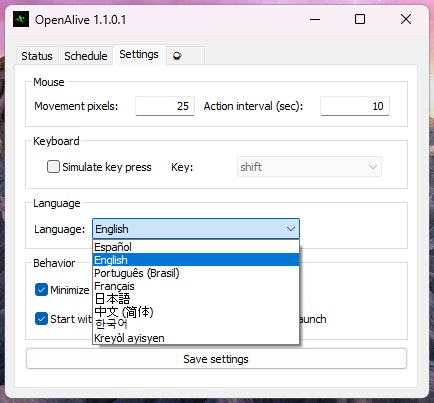Screen dimensions: 434x403
Task: Open the Key dropdown showing shift
Action: pos(309,166)
